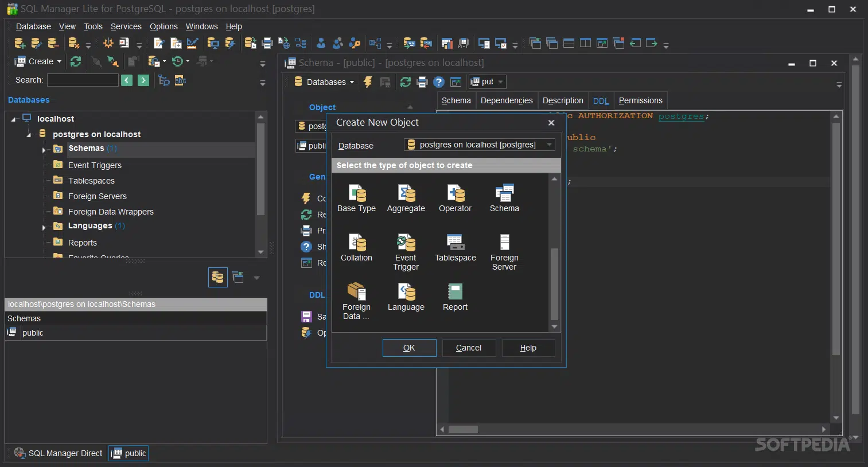Choose the Base Type object icon

tap(356, 199)
